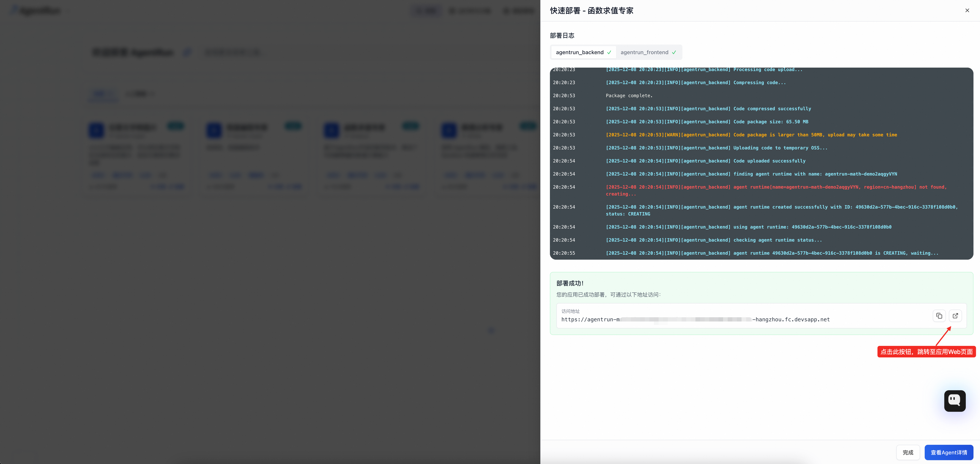Click the green checkmark on agentrun_frontend tab
This screenshot has width=980, height=464.
coord(674,52)
